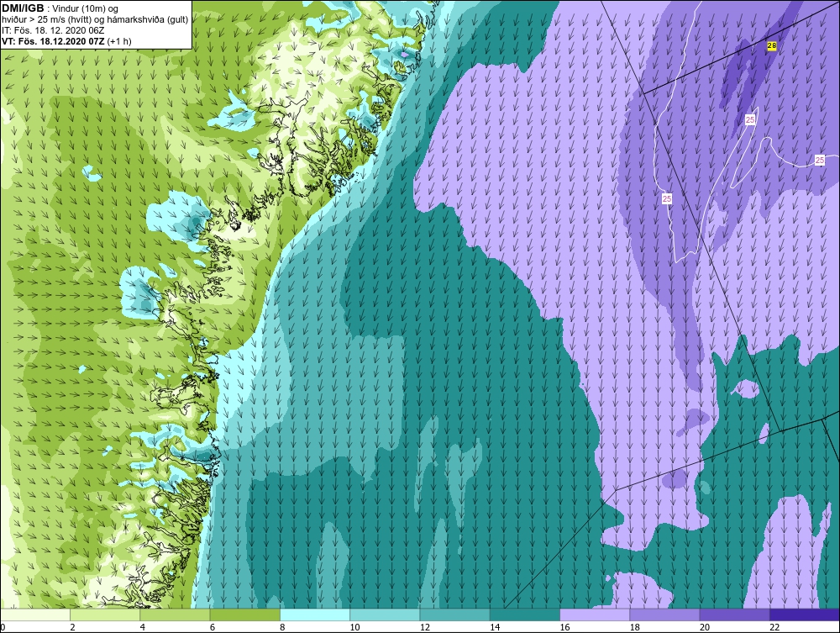Click the scale tick label 0
Screen dimensions: 840x633
point(3,628)
